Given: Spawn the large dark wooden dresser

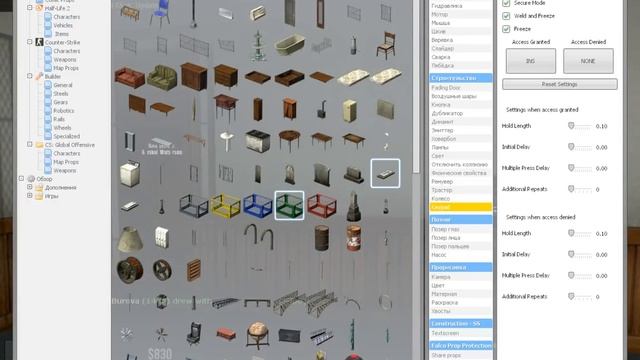Looking at the screenshot, I should (193, 77).
